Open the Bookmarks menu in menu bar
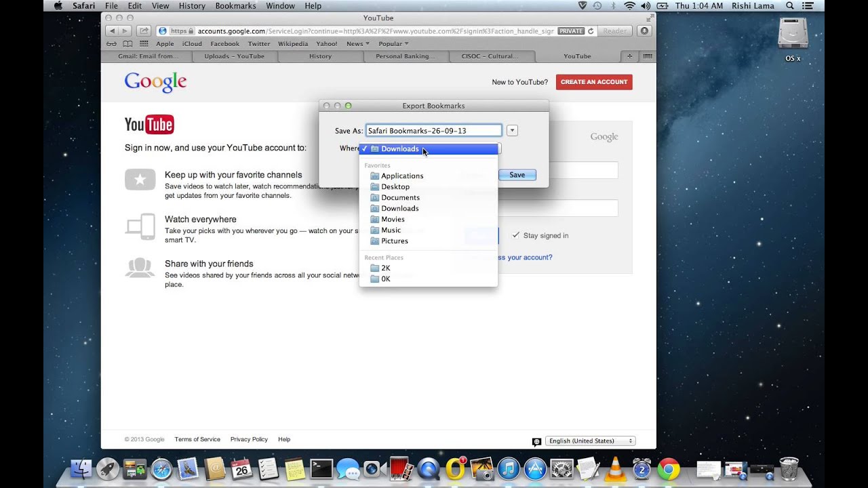Viewport: 868px width, 488px height. tap(235, 5)
